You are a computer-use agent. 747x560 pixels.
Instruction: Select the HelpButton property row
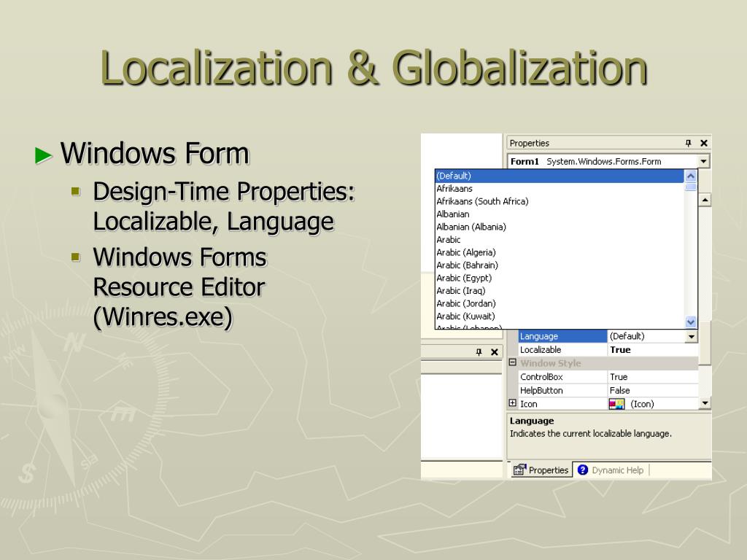coord(608,391)
